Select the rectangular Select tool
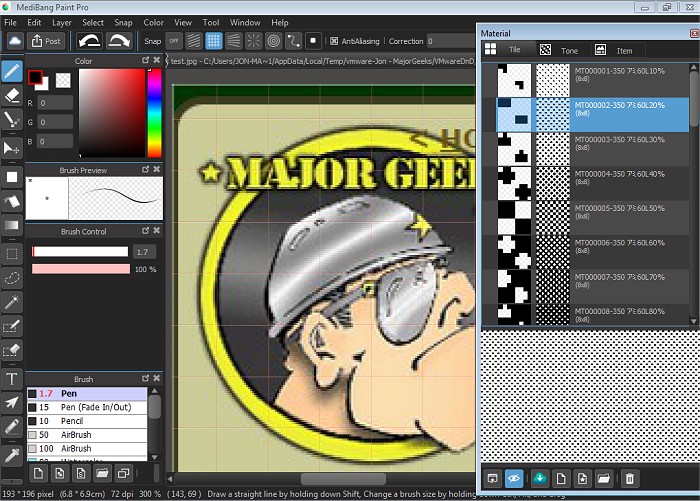Image resolution: width=700 pixels, height=501 pixels. (12, 254)
